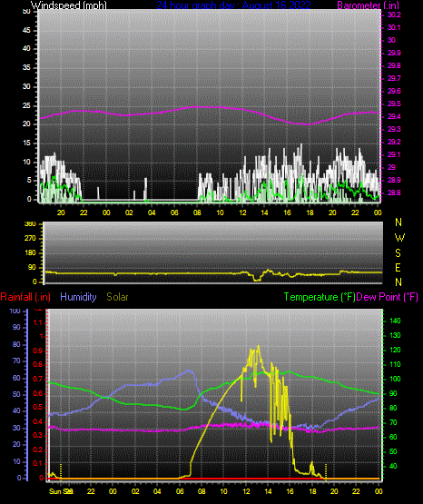The height and width of the screenshot is (504, 423).
Task: Click the blue humidity peak near 07
Action: (189, 371)
